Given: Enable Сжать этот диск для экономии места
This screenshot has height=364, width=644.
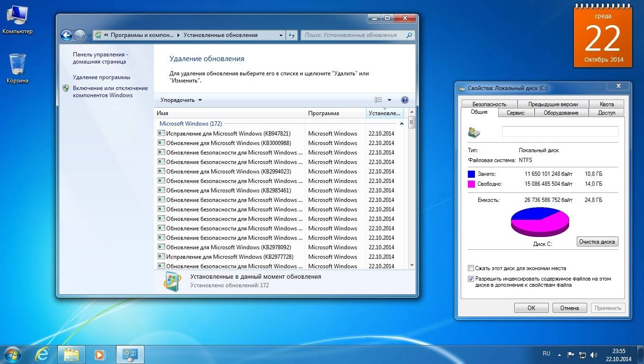Looking at the screenshot, I should tap(471, 268).
